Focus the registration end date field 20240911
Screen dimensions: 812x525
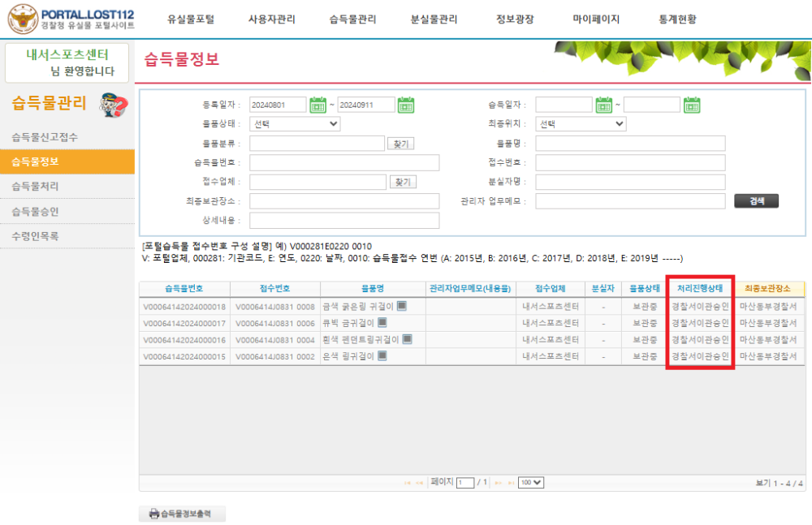click(366, 105)
